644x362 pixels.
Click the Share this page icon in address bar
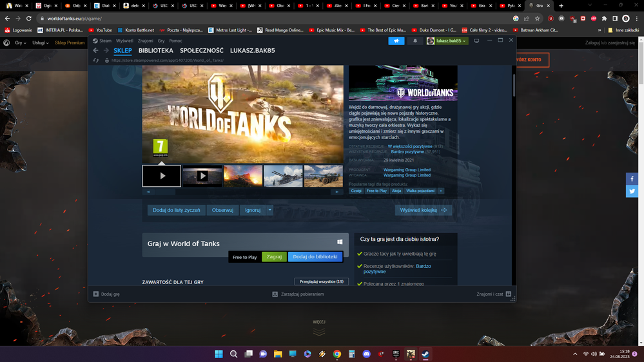(527, 19)
